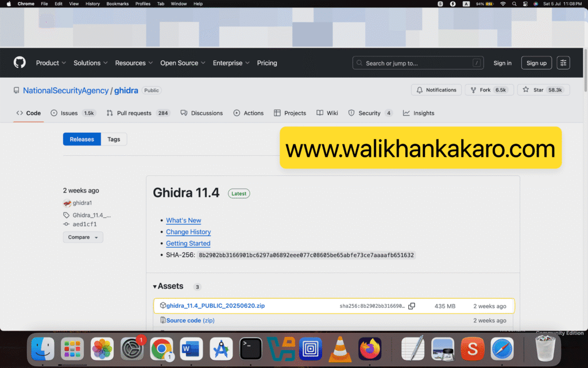Expand the Product menu
Screen dimensions: 588x368
[x=51, y=63]
